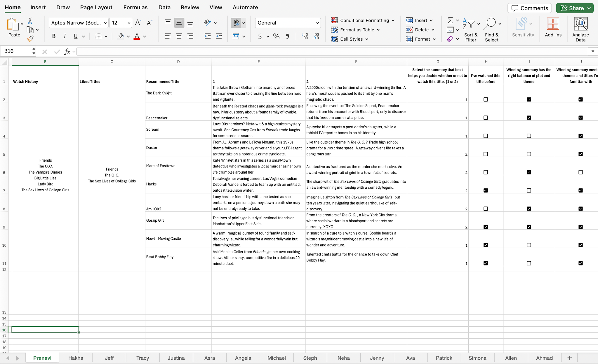Expand Format as Table menu

[x=378, y=30]
